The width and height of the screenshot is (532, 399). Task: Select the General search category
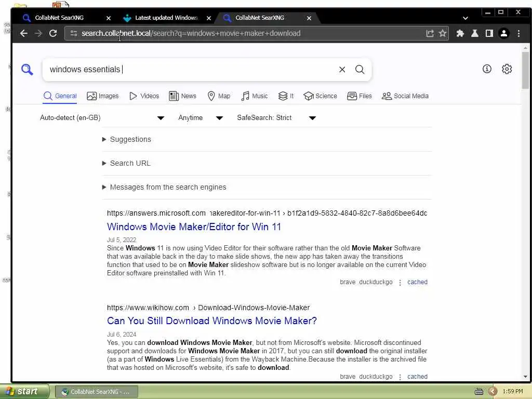pyautogui.click(x=60, y=96)
